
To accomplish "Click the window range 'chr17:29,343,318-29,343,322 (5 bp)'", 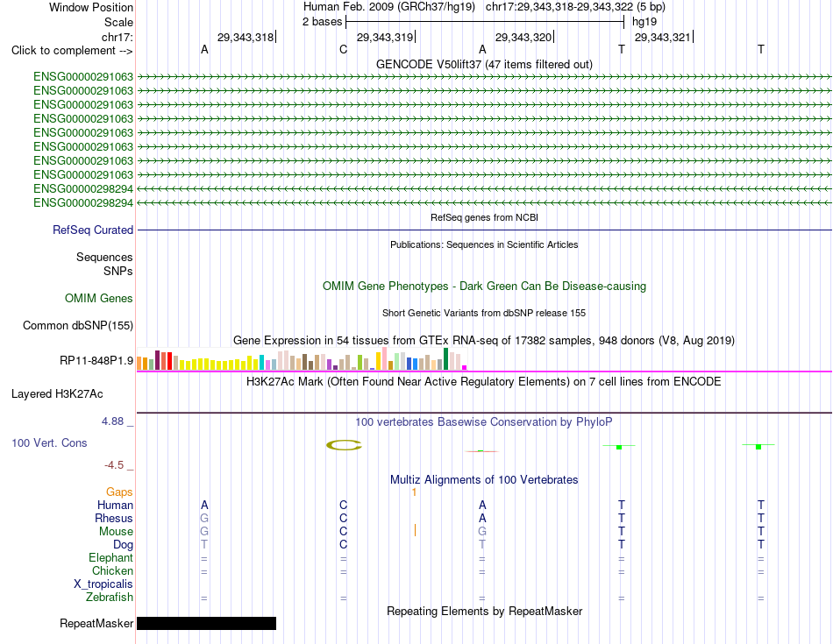I will 575,7.
